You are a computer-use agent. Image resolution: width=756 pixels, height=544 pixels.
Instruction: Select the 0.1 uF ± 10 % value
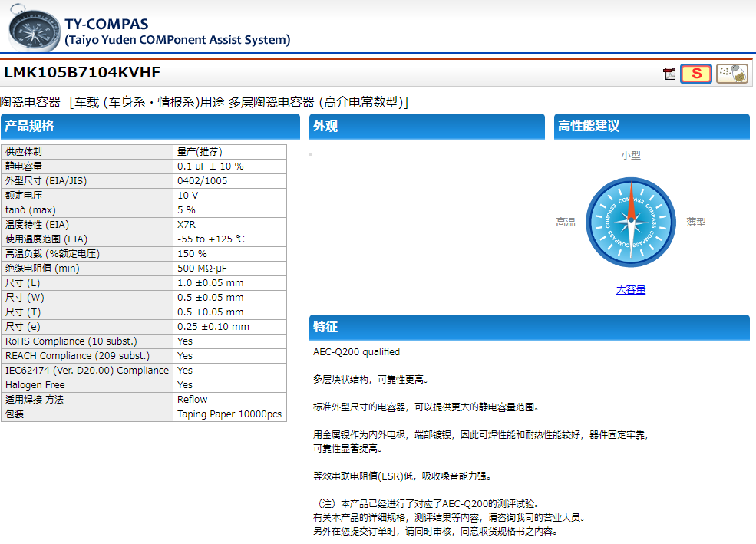210,166
